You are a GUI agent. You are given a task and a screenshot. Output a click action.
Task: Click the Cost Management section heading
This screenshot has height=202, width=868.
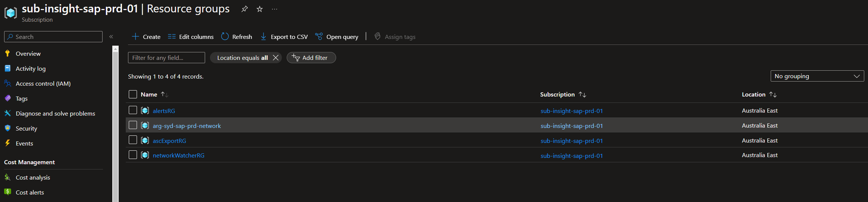[x=29, y=162]
